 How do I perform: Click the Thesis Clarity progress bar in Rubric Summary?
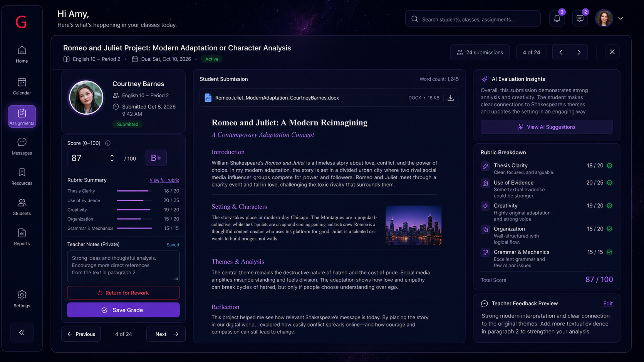pyautogui.click(x=134, y=191)
